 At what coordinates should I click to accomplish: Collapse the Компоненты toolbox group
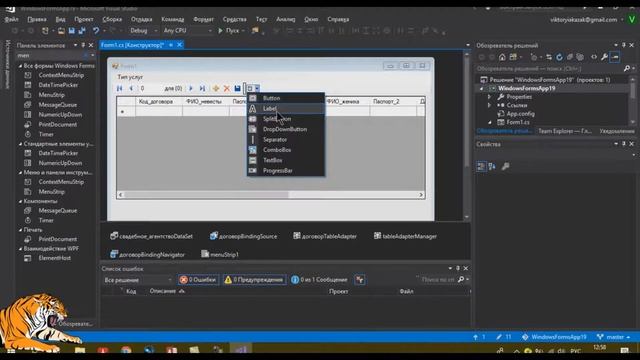20,201
